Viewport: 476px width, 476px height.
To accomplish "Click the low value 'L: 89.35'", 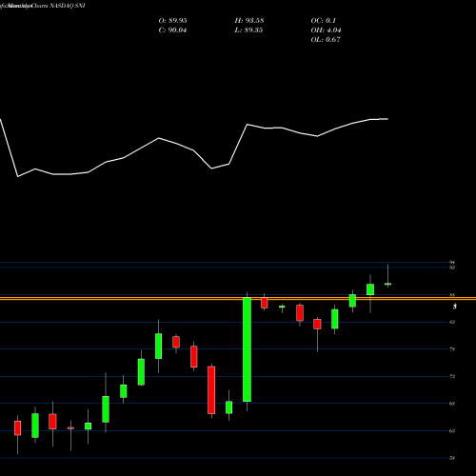I will point(248,30).
